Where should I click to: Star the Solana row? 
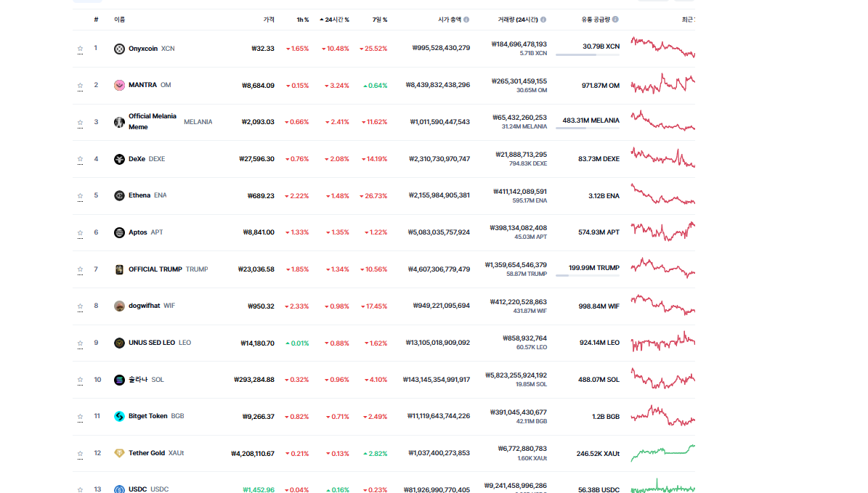coord(81,380)
